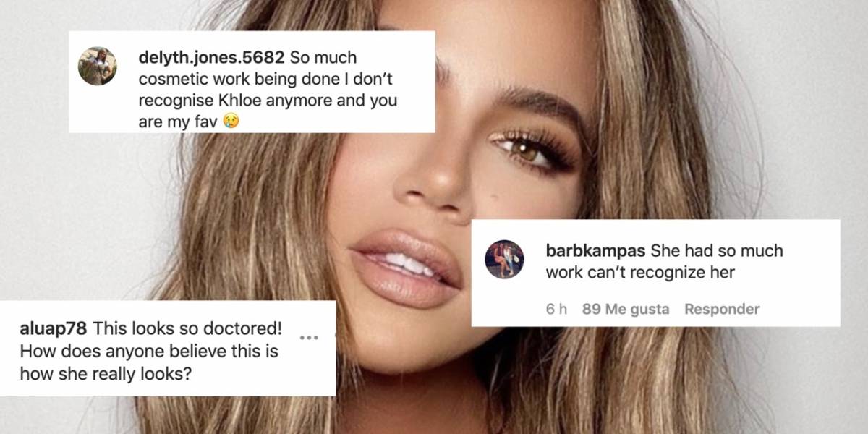Visit the barbkampas username link
The image size is (868, 434).
596,251
